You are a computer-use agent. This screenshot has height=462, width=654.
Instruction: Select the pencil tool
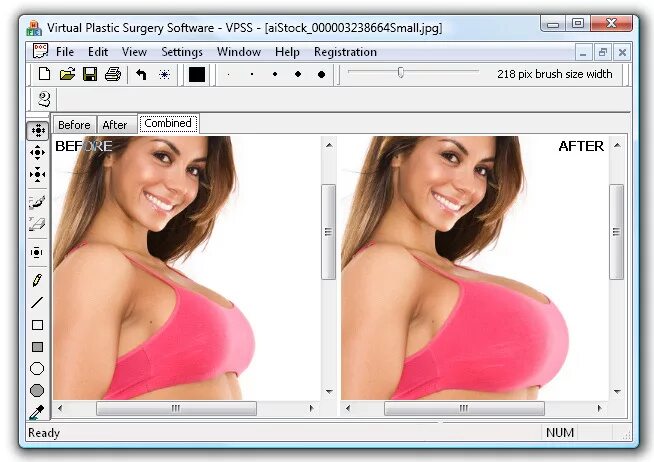(x=37, y=280)
